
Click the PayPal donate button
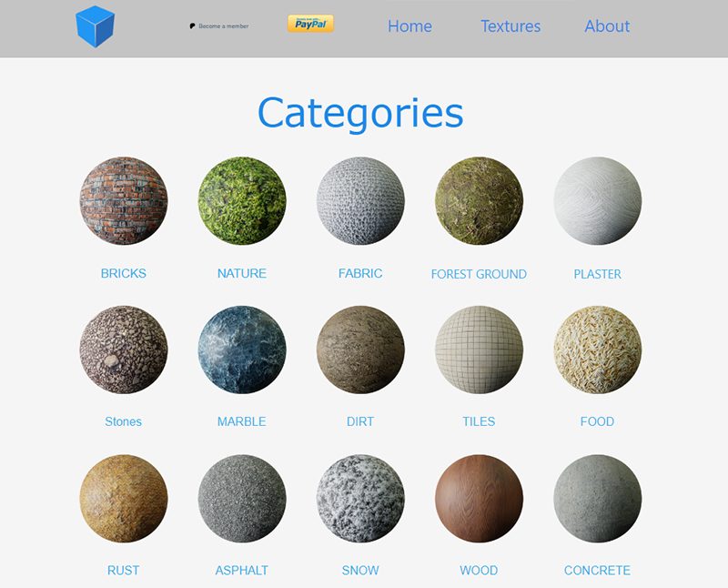coord(310,24)
